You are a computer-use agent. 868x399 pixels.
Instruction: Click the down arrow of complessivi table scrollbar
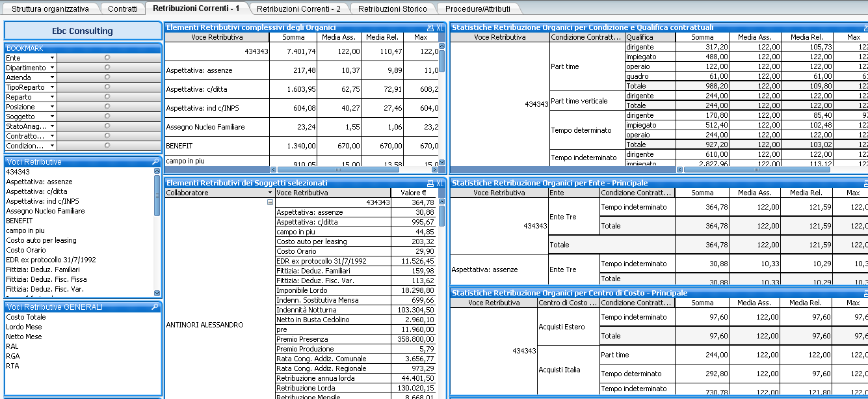[442, 163]
